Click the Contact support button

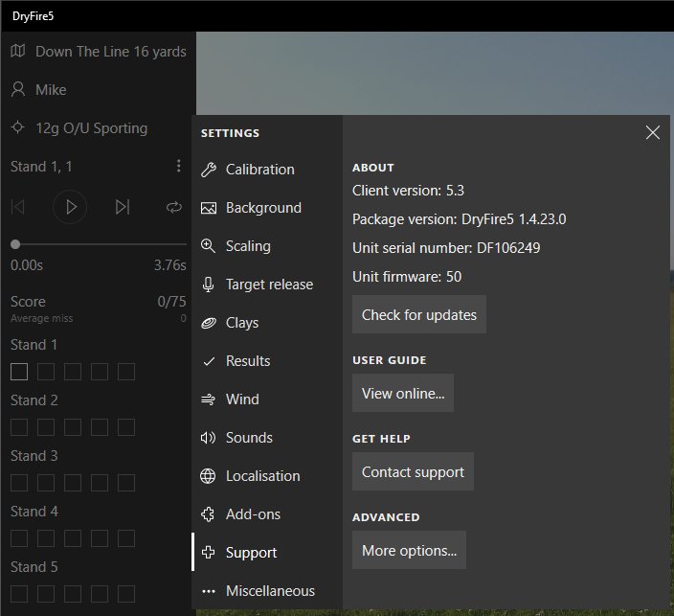pos(413,472)
